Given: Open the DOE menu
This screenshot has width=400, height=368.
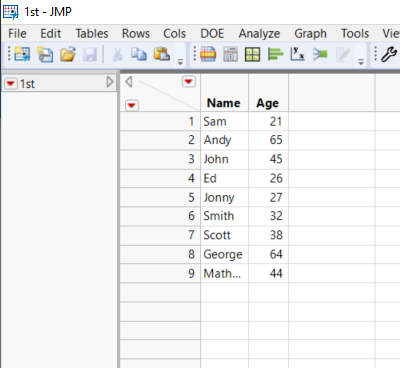Looking at the screenshot, I should pos(212,33).
